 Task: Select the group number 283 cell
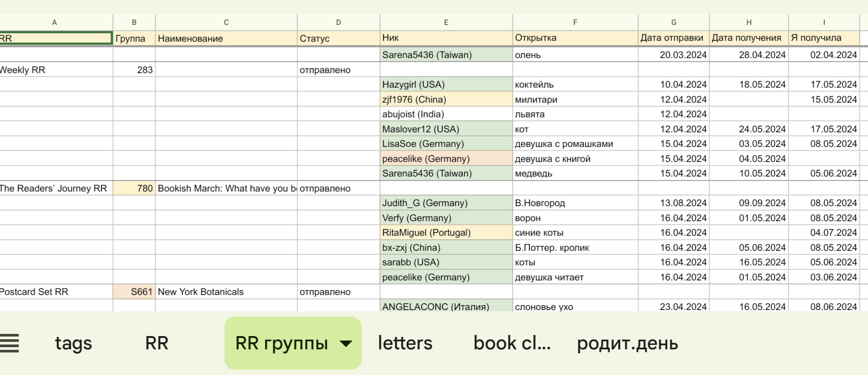tap(134, 70)
